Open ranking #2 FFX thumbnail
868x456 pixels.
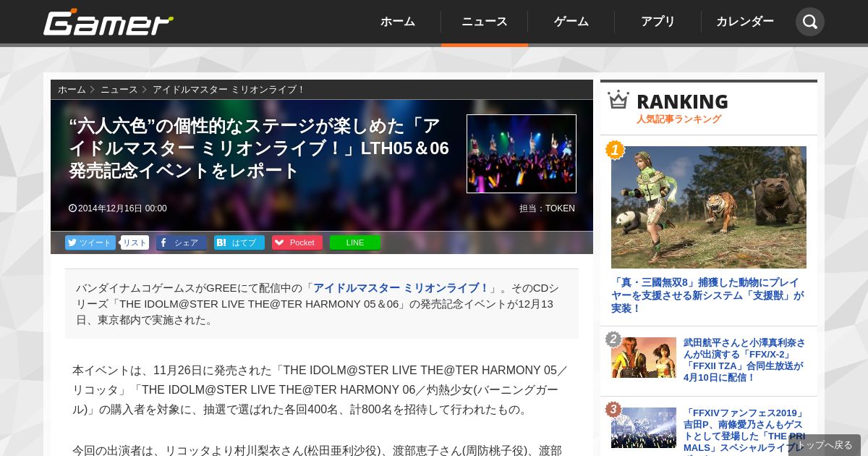coord(644,358)
